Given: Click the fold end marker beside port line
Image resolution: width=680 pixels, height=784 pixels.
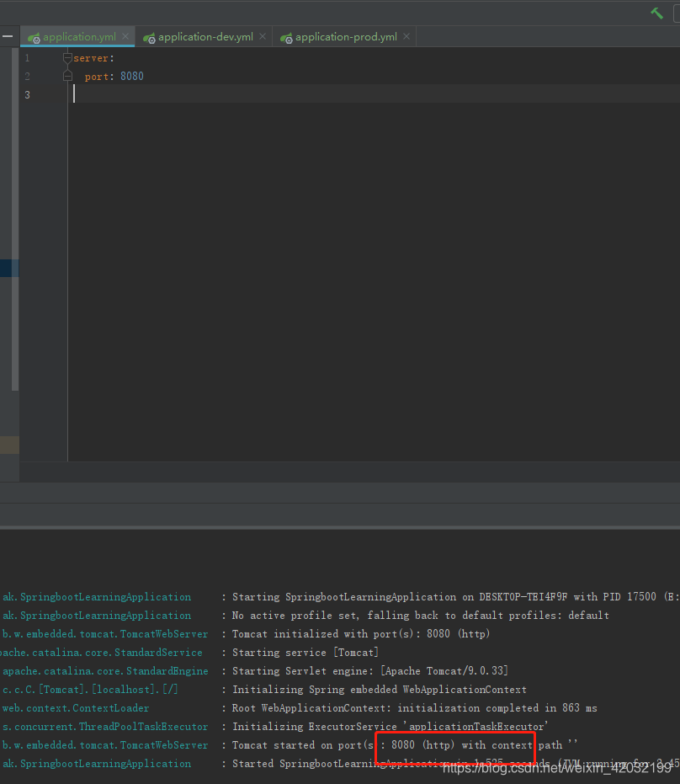Looking at the screenshot, I should tap(67, 76).
